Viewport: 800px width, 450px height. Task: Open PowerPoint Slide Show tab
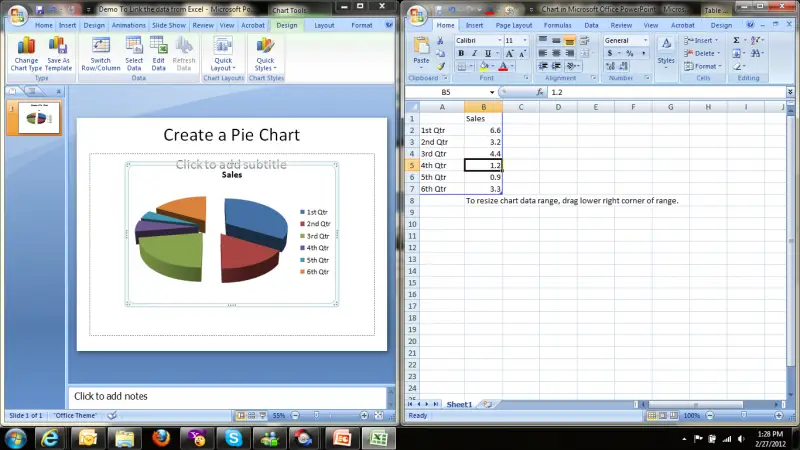169,25
